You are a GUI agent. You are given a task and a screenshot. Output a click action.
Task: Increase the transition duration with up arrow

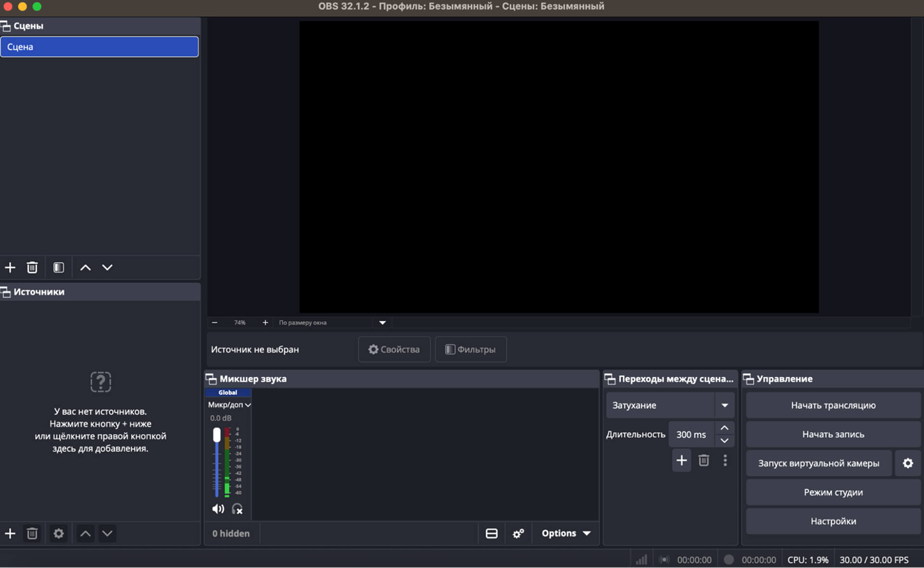[724, 428]
